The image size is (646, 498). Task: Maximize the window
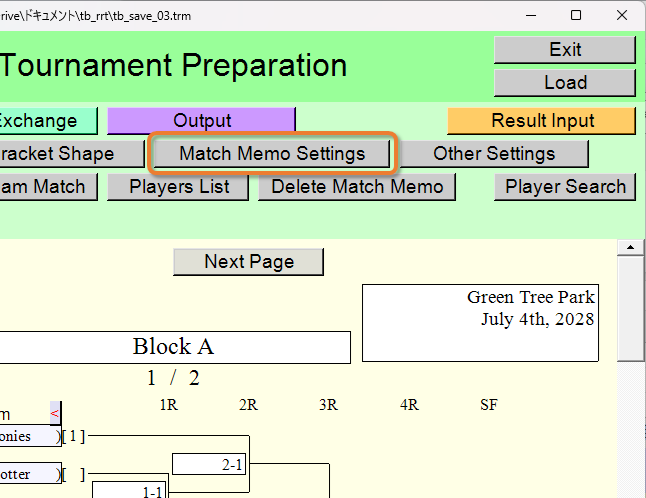tap(576, 16)
